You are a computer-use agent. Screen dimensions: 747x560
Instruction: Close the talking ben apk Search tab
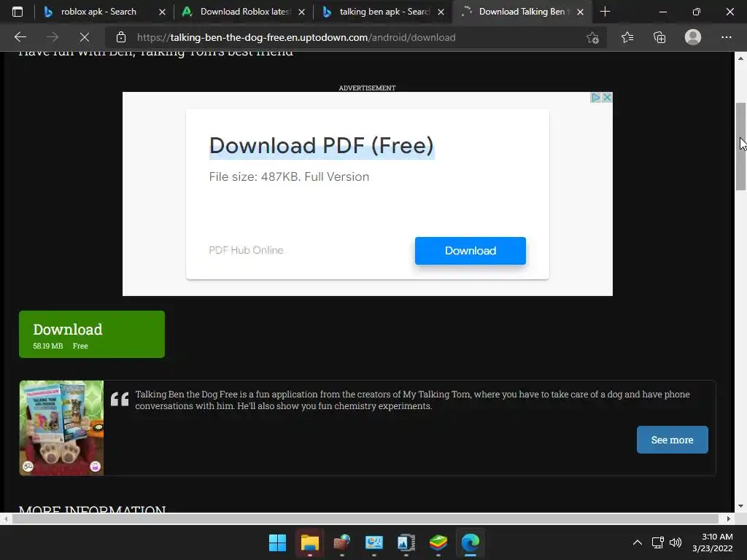tap(441, 12)
